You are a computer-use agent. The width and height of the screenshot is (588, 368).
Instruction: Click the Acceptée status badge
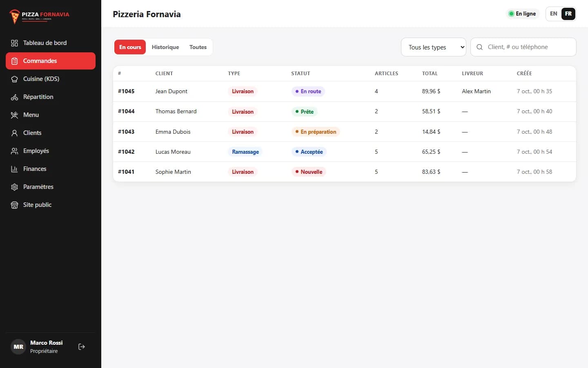[309, 152]
